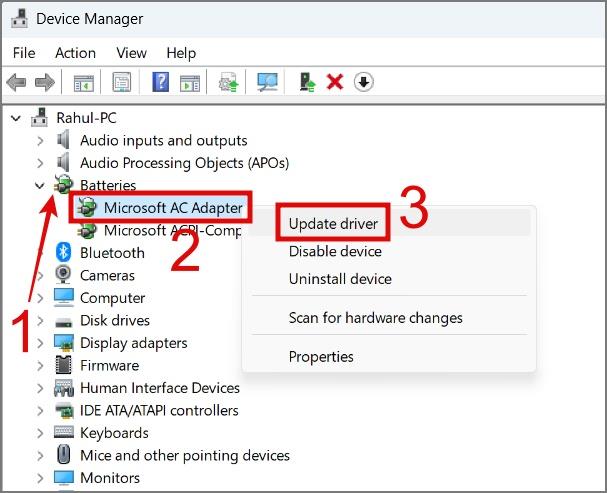The height and width of the screenshot is (493, 607).
Task: Click the blue Help question-mark icon
Action: tap(160, 82)
